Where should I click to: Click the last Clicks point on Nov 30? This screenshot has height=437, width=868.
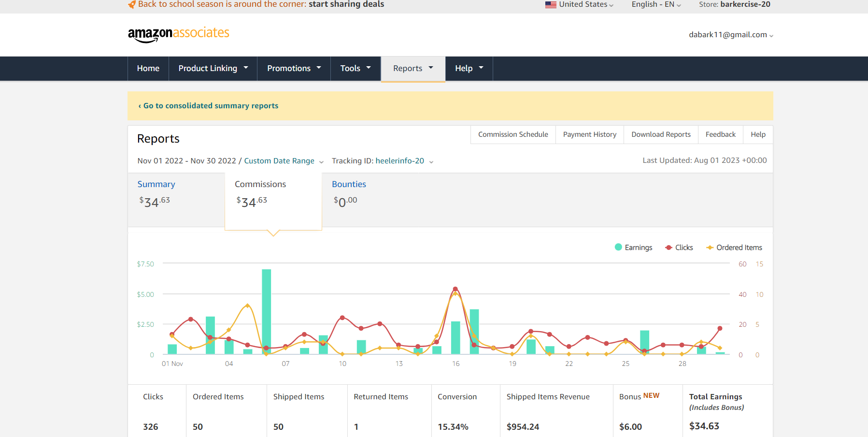tap(720, 328)
